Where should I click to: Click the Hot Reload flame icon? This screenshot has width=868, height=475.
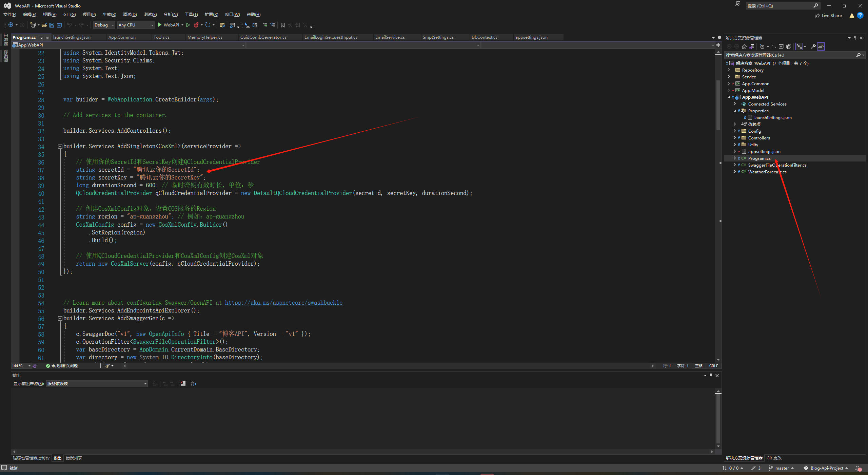point(196,25)
